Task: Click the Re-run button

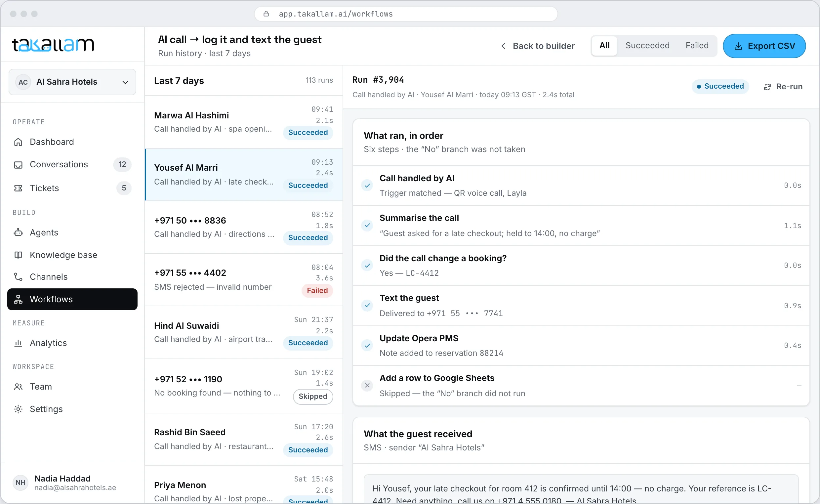Action: tap(783, 87)
